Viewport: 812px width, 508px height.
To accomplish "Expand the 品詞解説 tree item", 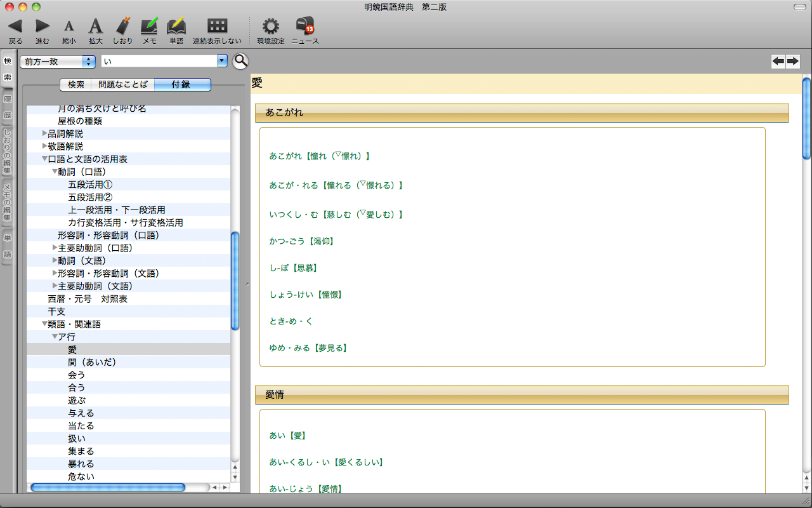I will click(x=45, y=133).
